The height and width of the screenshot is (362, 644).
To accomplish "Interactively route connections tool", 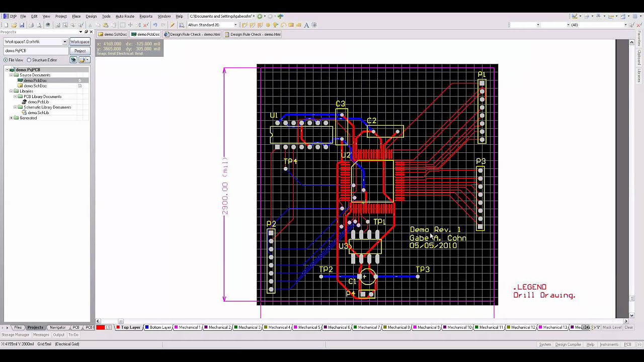I will click(x=245, y=25).
